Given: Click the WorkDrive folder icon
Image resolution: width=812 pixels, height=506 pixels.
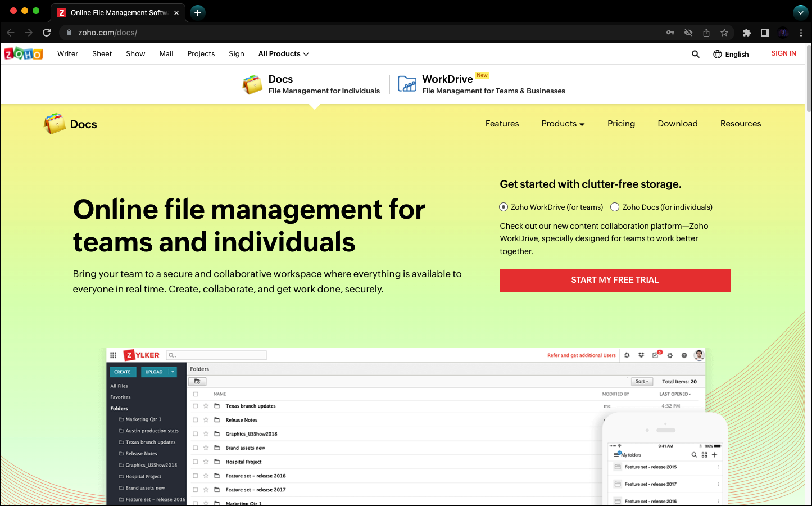Looking at the screenshot, I should (x=407, y=84).
